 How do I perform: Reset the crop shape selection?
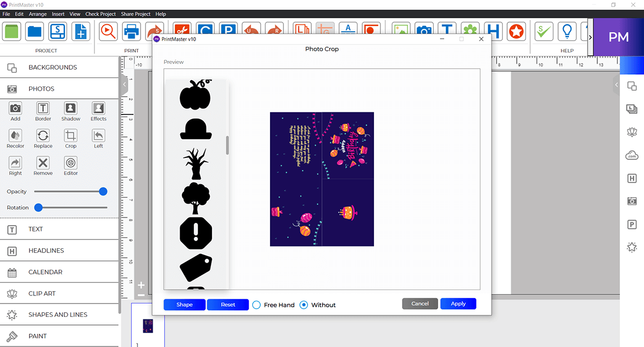(228, 304)
